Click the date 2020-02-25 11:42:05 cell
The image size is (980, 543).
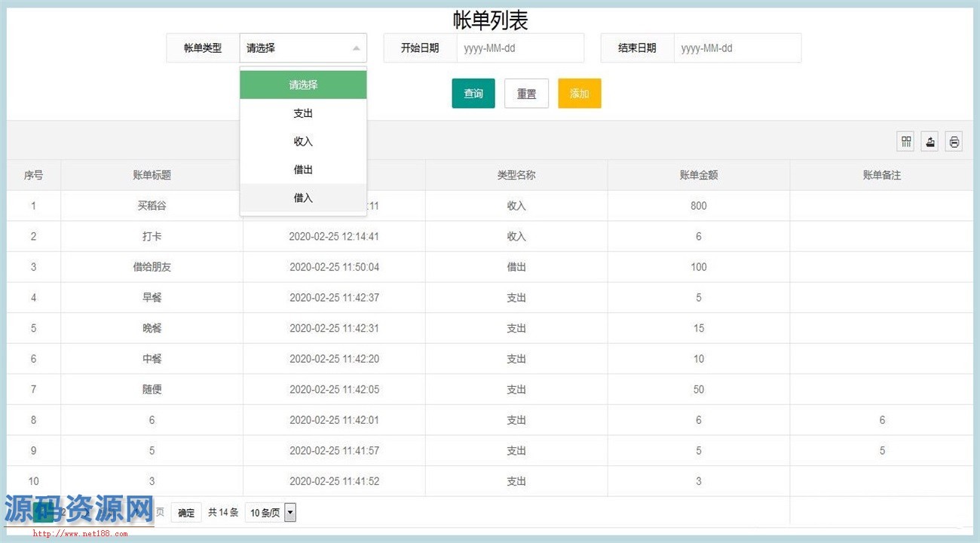click(x=334, y=389)
